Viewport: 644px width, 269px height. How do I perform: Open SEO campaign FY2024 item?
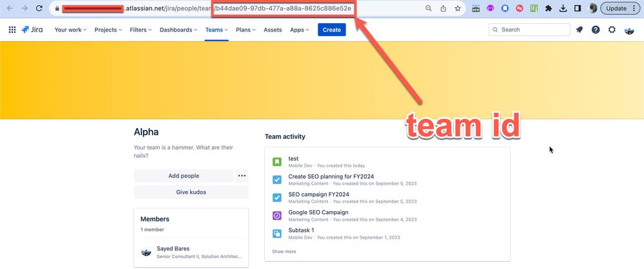(x=318, y=194)
